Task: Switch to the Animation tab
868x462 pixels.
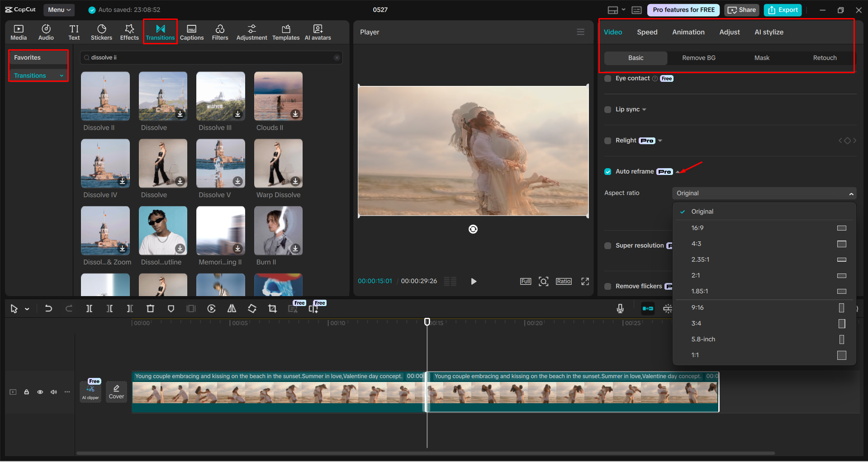Action: pos(688,32)
